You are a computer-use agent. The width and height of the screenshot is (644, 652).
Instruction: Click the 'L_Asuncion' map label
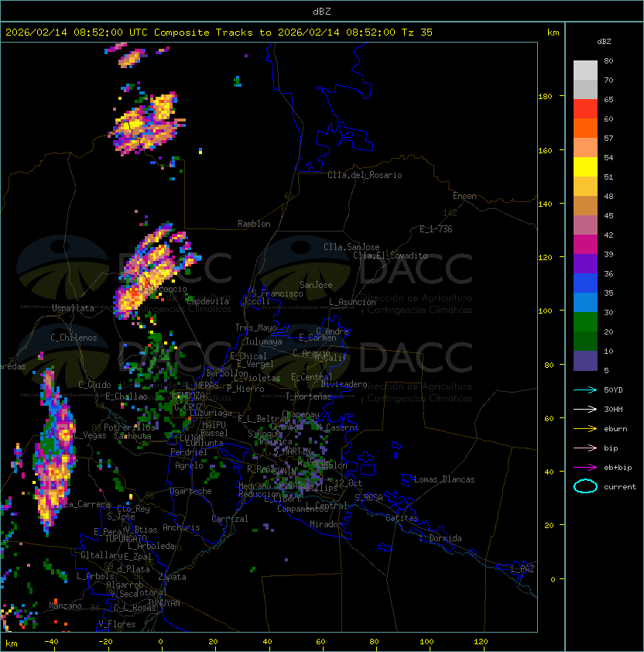(x=352, y=302)
